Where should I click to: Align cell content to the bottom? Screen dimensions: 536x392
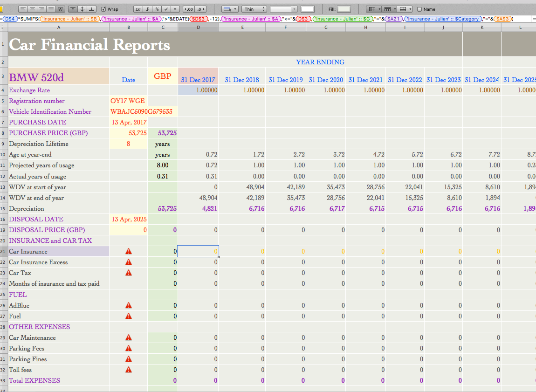(x=92, y=9)
